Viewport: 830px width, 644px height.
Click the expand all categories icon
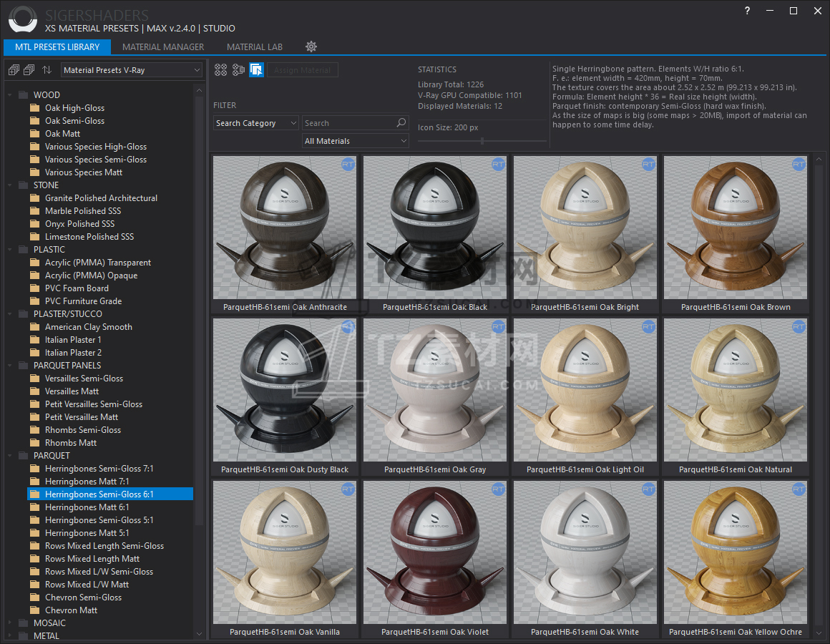pyautogui.click(x=14, y=70)
